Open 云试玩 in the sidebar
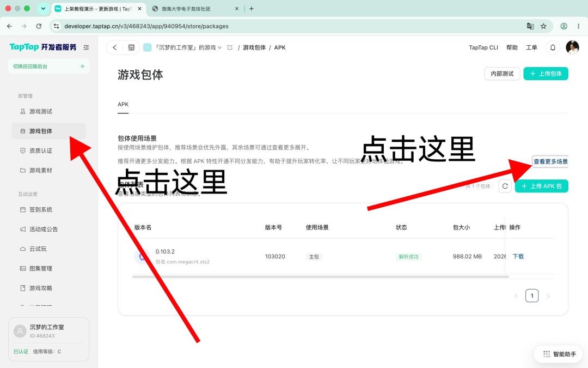This screenshot has height=368, width=588. [49, 249]
